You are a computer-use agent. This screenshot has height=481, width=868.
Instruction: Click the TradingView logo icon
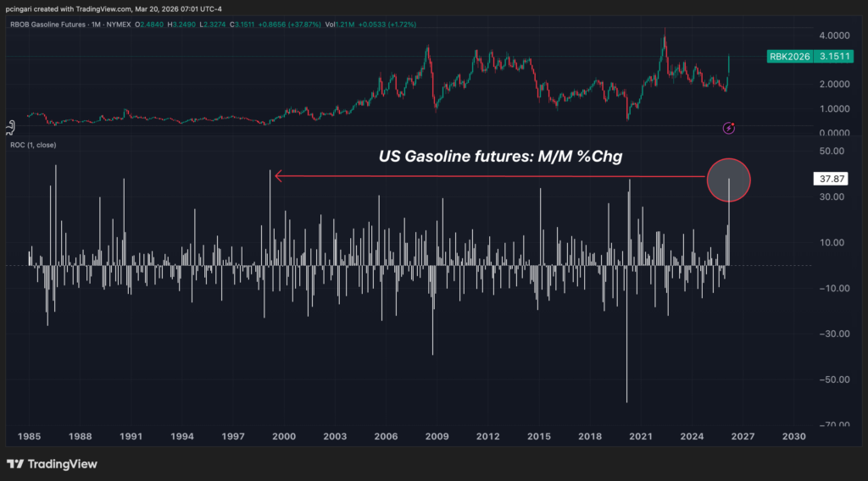click(14, 464)
